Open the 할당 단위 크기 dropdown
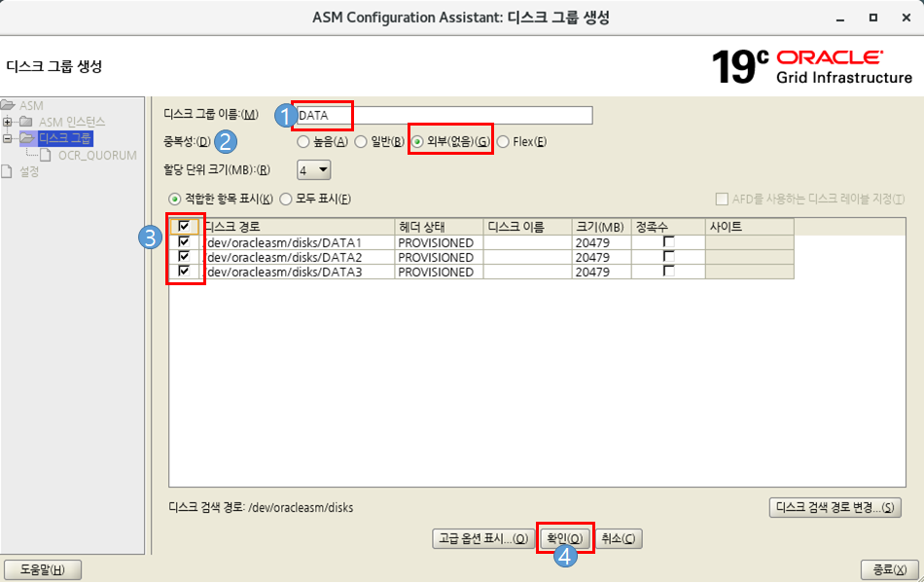Viewport: 924px width, 584px height. (313, 170)
